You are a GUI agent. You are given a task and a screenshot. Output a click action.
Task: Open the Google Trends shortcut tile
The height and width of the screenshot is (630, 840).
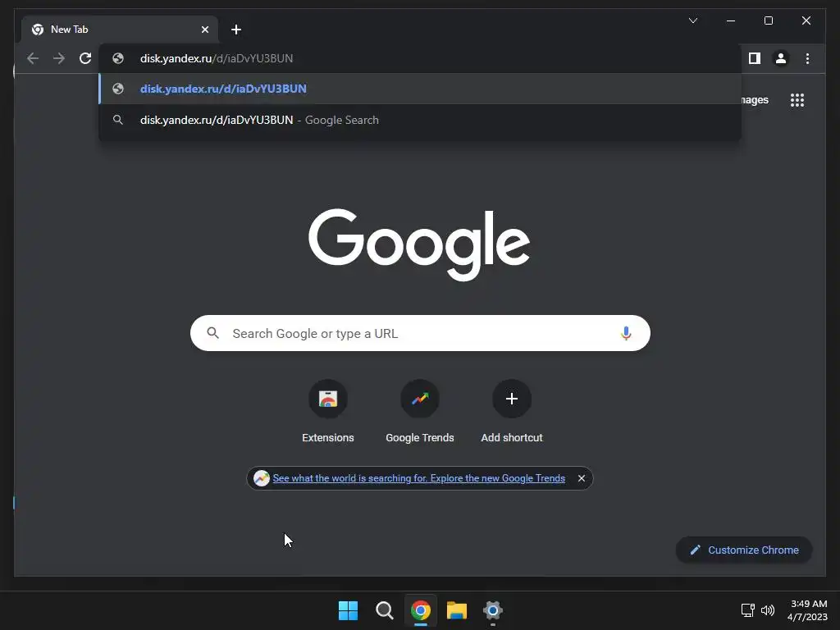tap(420, 412)
